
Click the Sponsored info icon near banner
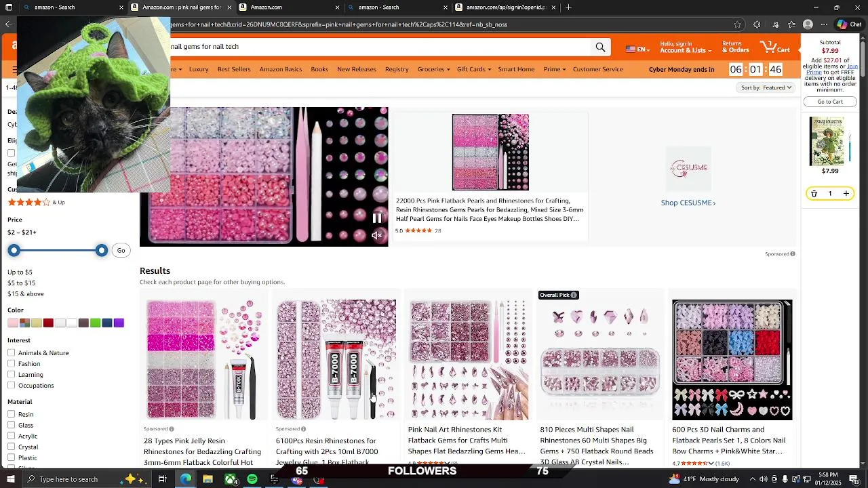(792, 254)
